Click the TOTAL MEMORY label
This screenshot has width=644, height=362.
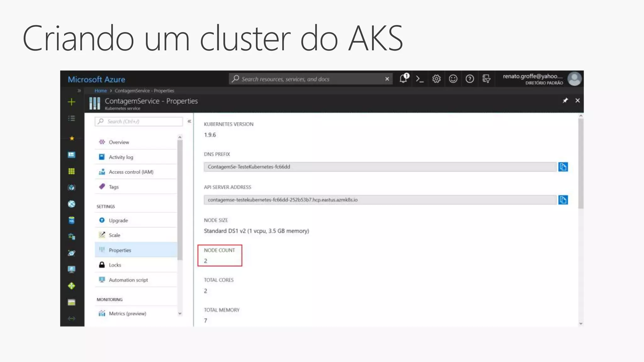(x=222, y=310)
